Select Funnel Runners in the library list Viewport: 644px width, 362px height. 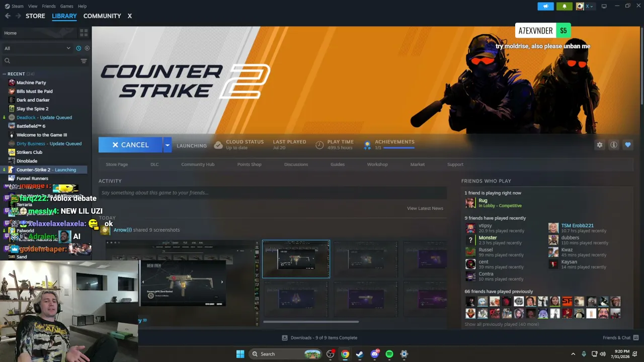point(32,178)
